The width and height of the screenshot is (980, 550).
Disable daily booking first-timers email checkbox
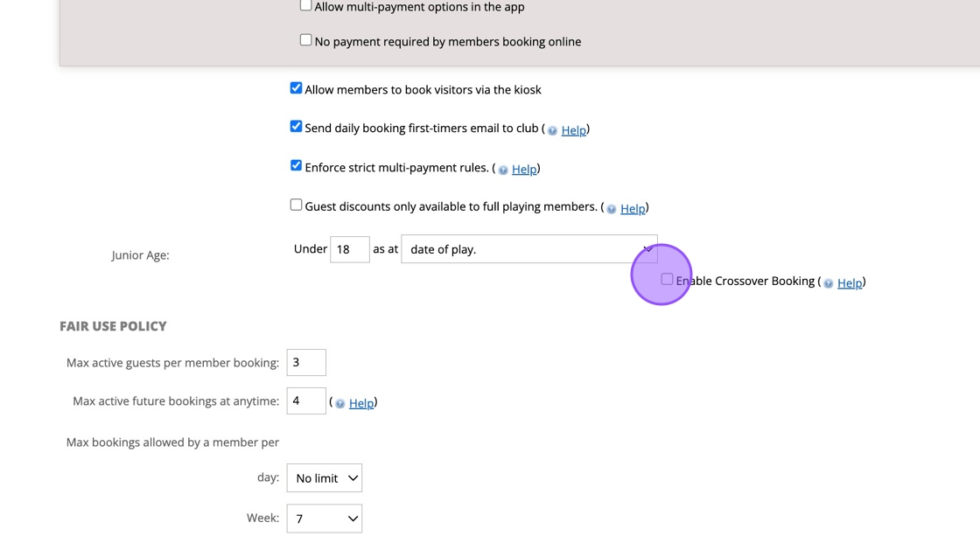(296, 127)
